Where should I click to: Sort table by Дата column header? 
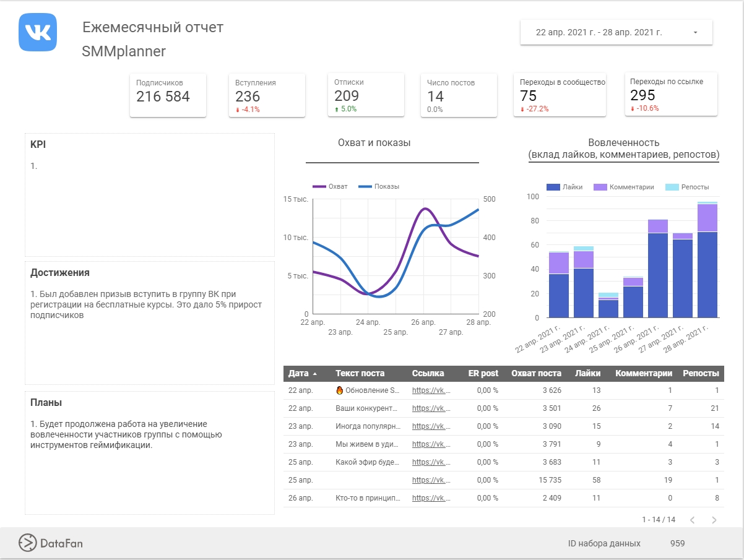(299, 373)
